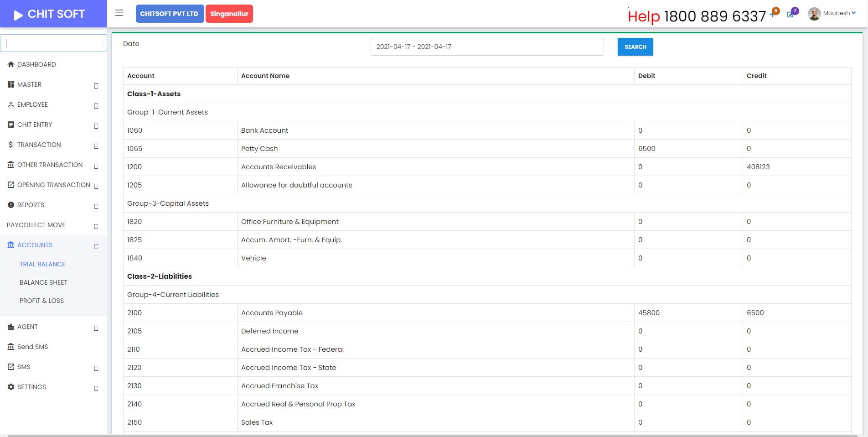Click the Send SMS bank icon
This screenshot has width=868, height=437.
pyautogui.click(x=11, y=347)
